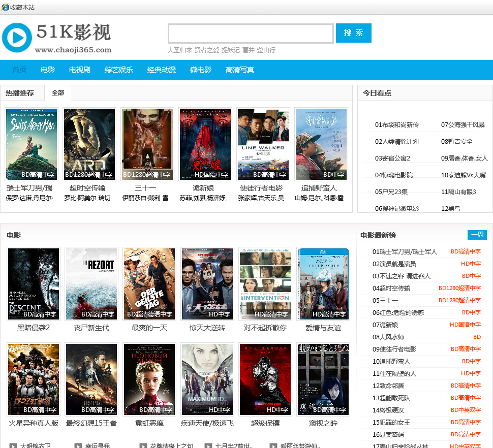
Task: Click ranking entry 15犯罪的女王
Action: (x=391, y=423)
